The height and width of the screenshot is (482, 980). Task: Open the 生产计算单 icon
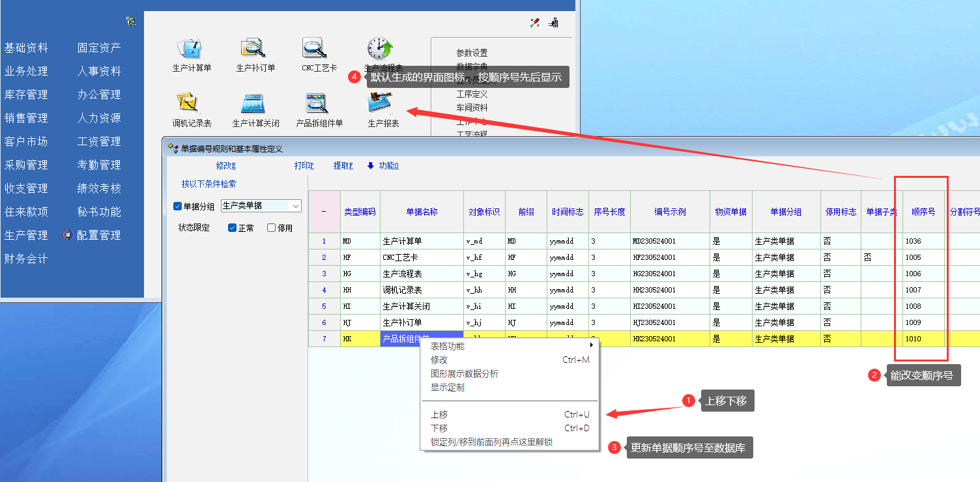[x=190, y=49]
